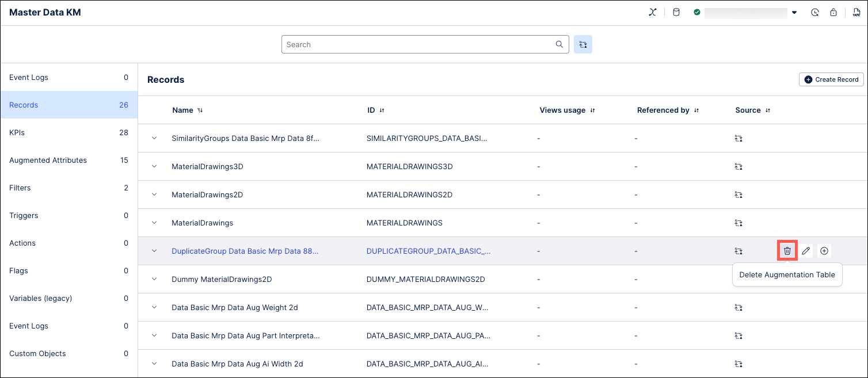Click the DUPLICATEGROUP_DATA_BASIC_... ID link
This screenshot has height=378, width=868.
tap(429, 251)
